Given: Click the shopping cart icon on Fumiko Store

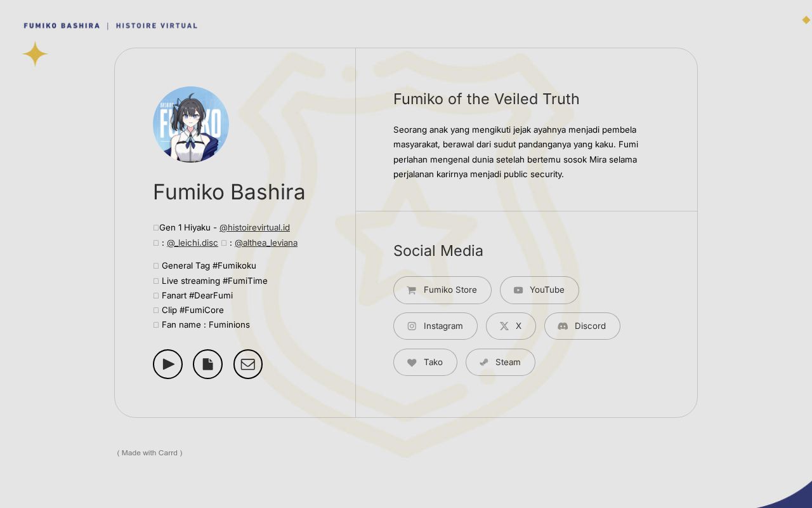Looking at the screenshot, I should click(x=412, y=290).
